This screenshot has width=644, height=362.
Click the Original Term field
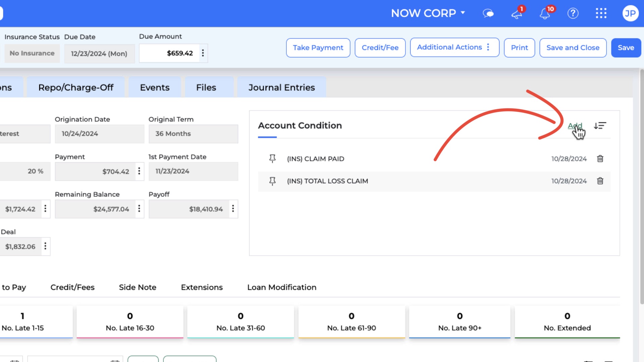(x=193, y=134)
